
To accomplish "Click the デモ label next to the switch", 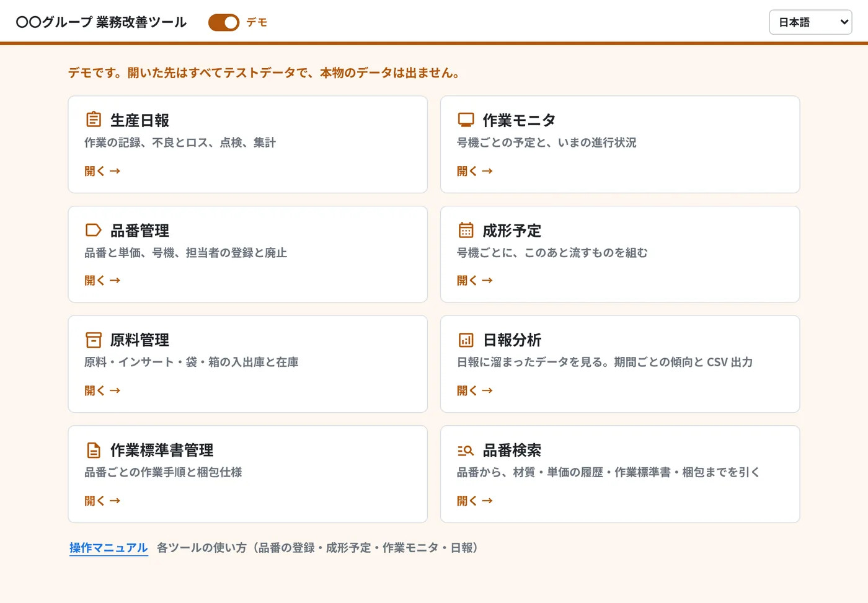I will [x=257, y=22].
